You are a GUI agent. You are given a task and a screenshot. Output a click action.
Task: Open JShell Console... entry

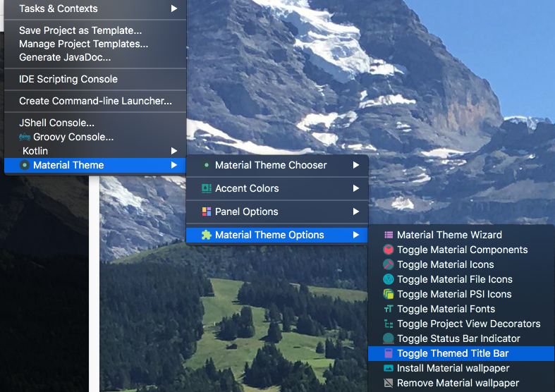click(x=95, y=123)
